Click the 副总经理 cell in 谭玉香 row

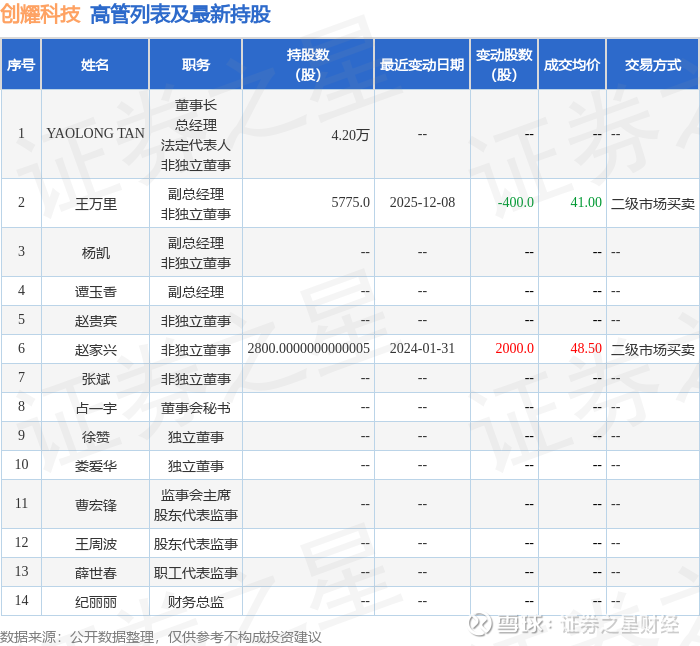coord(196,292)
